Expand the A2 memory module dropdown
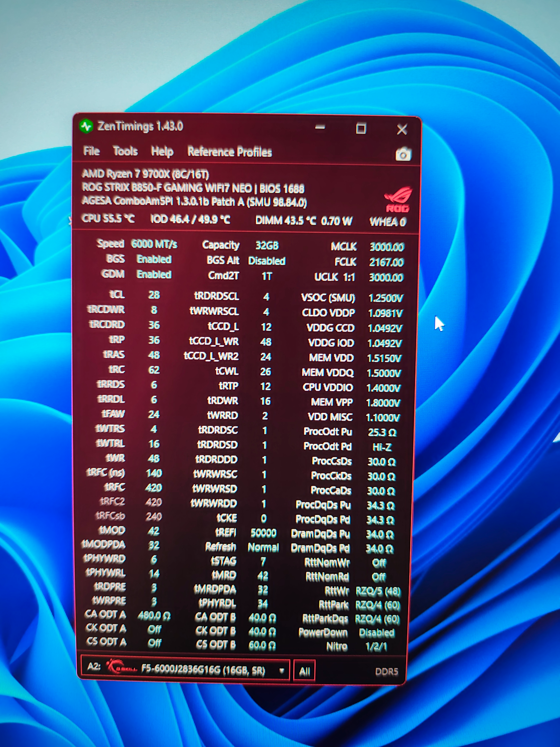This screenshot has height=747, width=560. click(282, 671)
